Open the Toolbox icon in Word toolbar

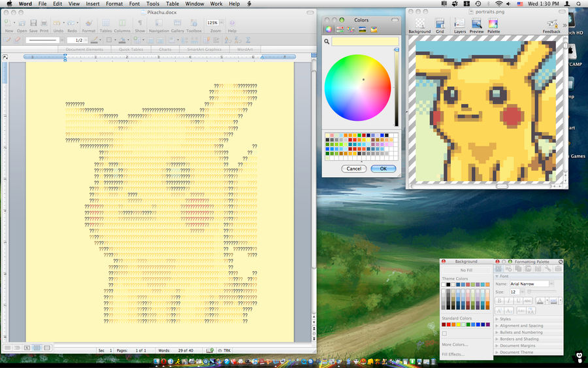pos(194,24)
